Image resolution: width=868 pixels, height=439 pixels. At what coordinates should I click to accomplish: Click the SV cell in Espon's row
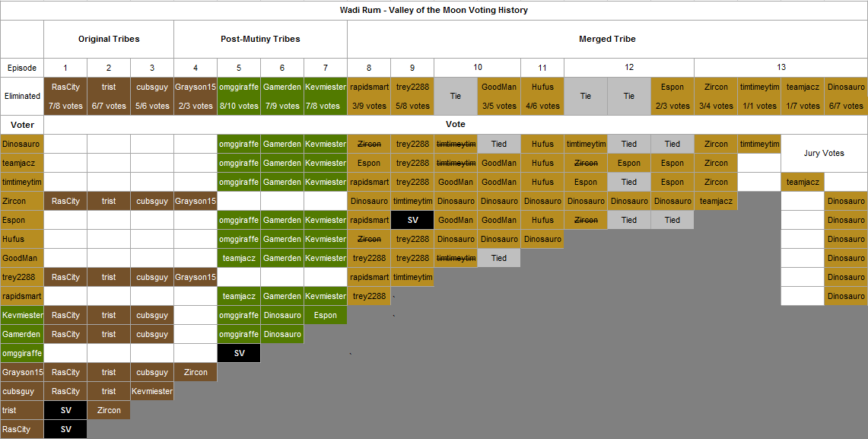(x=412, y=220)
